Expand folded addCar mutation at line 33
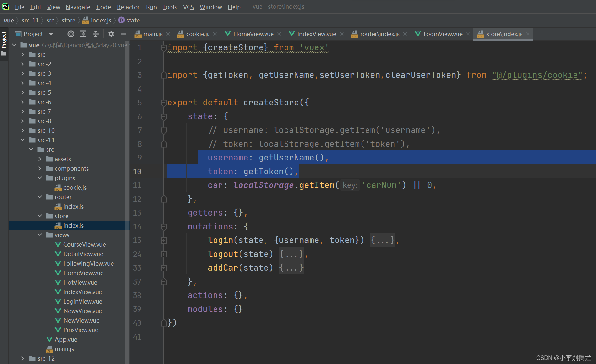Viewport: 596px width, 364px height. pos(164,268)
